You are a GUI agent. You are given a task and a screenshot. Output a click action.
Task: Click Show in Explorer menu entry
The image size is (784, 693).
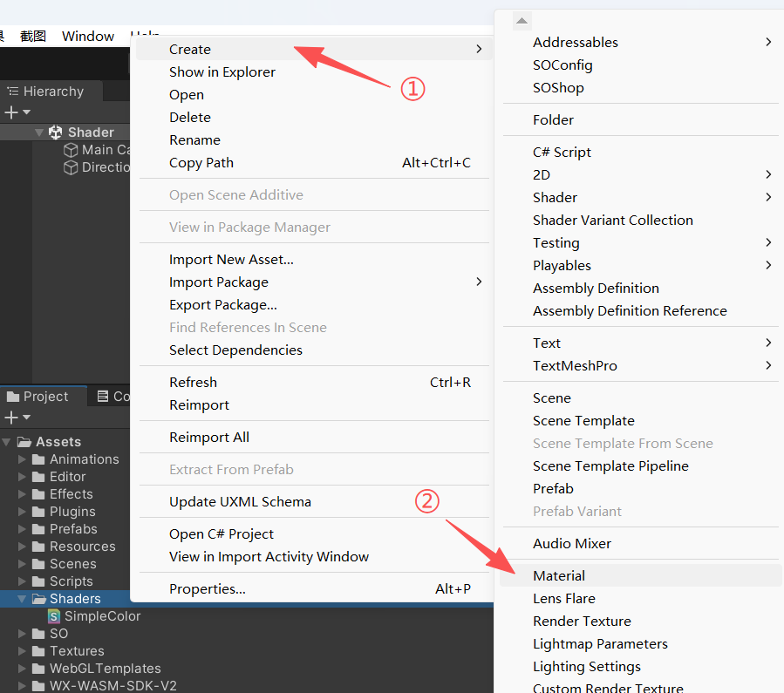222,72
